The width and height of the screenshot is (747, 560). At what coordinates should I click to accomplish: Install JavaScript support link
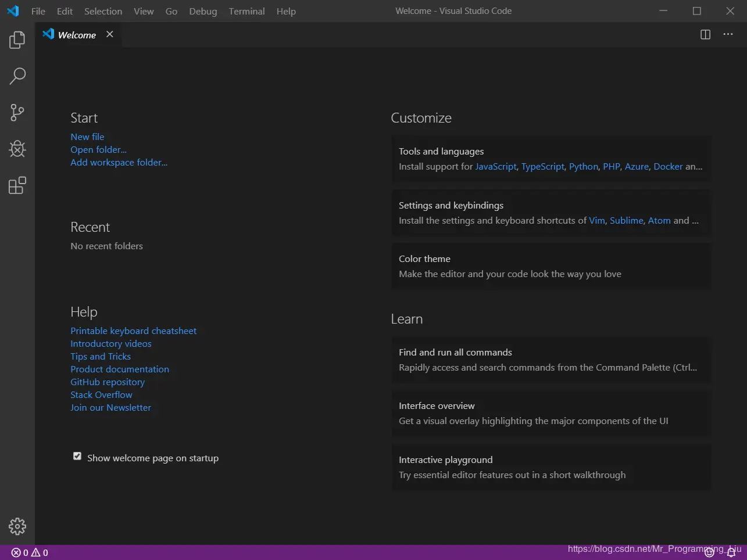[x=496, y=166]
